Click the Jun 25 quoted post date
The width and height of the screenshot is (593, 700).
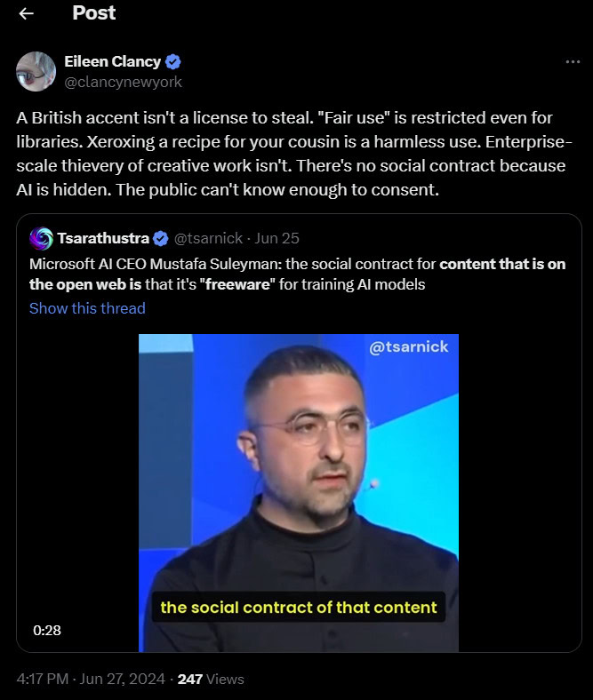[x=276, y=238]
